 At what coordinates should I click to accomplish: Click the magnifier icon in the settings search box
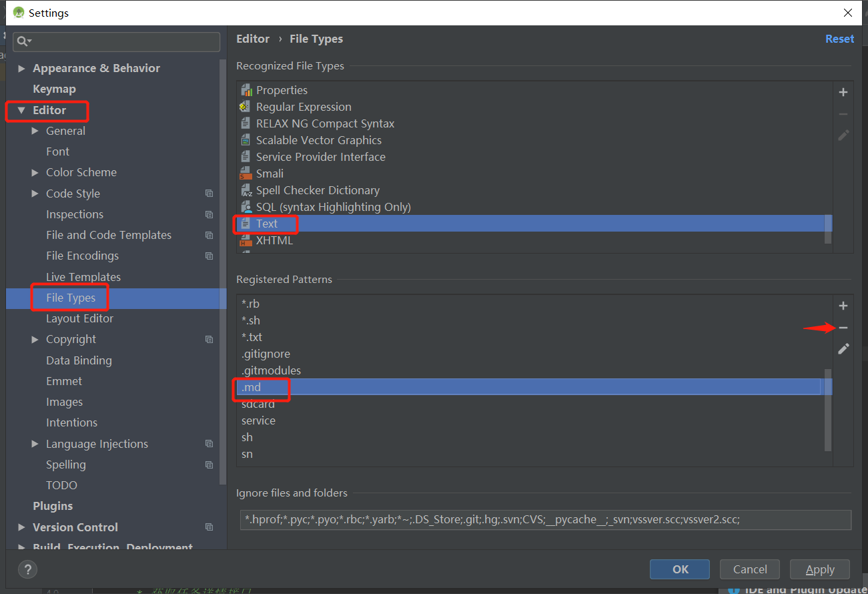[x=23, y=41]
